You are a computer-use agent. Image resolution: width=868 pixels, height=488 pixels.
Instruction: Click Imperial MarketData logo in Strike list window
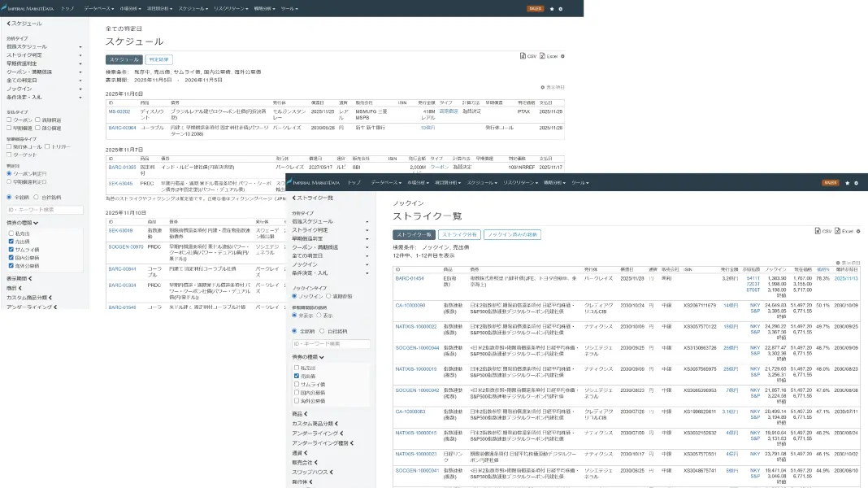click(314, 182)
